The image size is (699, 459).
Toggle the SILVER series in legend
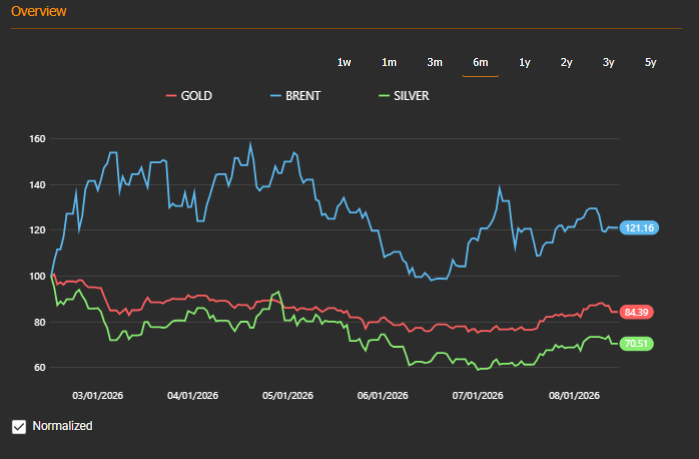404,96
